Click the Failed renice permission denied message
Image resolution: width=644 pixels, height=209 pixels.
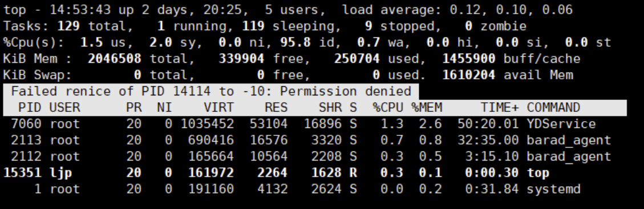211,91
